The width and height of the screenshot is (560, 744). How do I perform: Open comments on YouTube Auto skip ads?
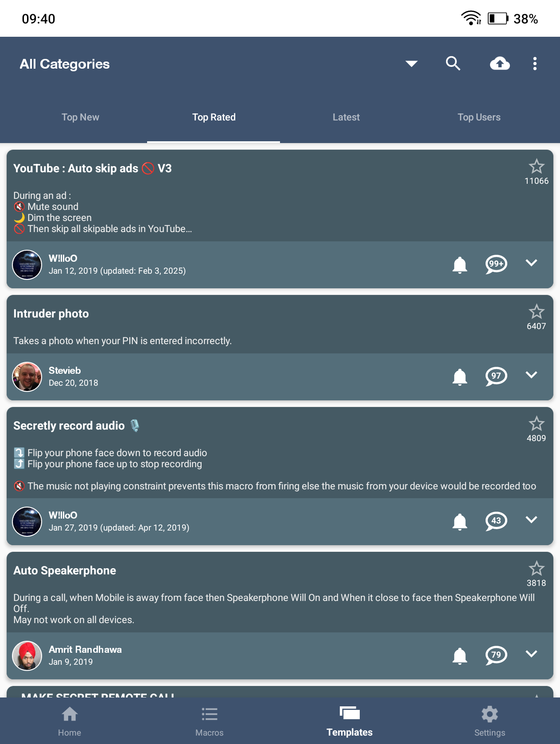496,264
